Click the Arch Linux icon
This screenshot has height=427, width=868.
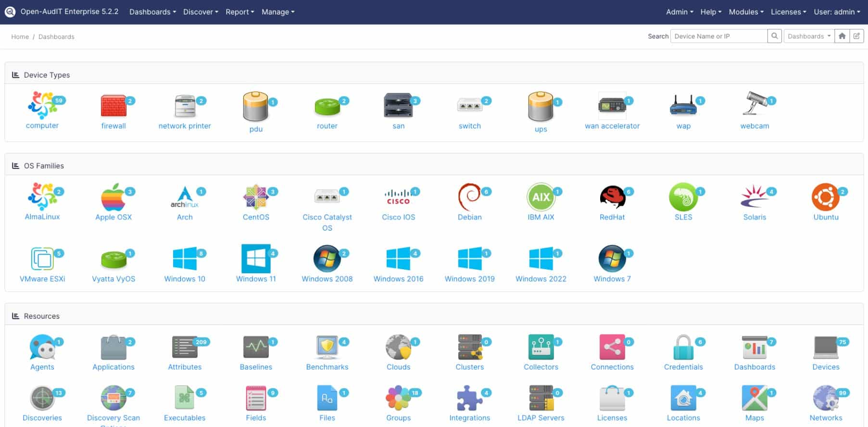point(185,197)
